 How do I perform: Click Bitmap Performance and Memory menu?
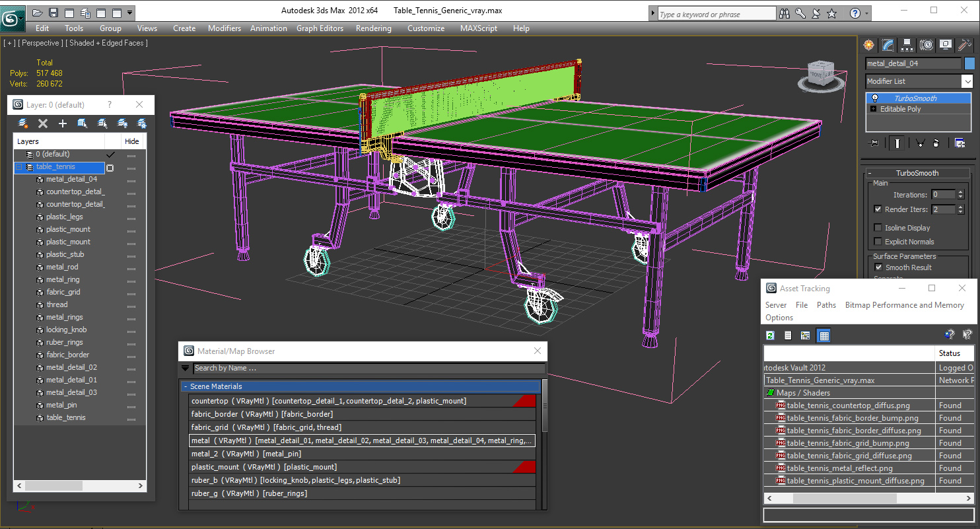point(905,305)
